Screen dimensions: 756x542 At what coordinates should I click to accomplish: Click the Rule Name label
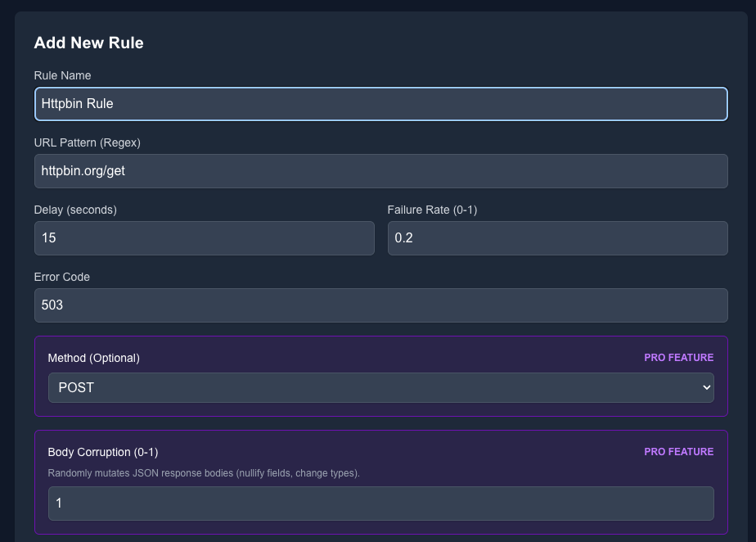62,75
